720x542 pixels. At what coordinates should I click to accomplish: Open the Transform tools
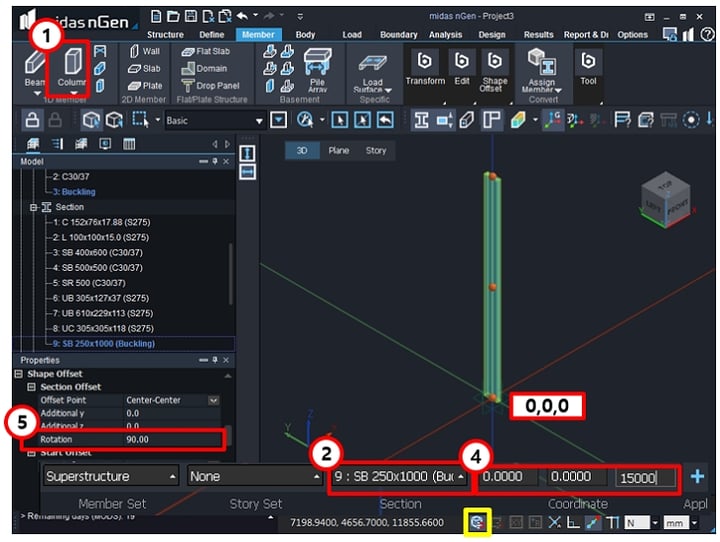[425, 68]
